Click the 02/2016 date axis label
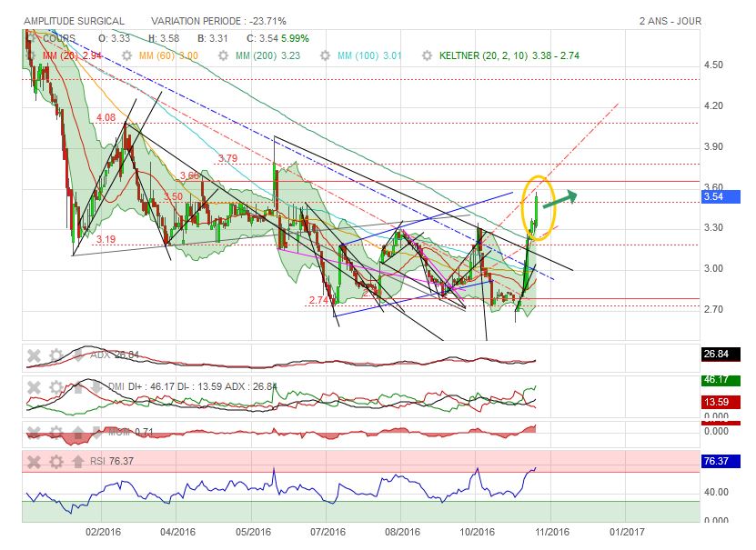 103,532
